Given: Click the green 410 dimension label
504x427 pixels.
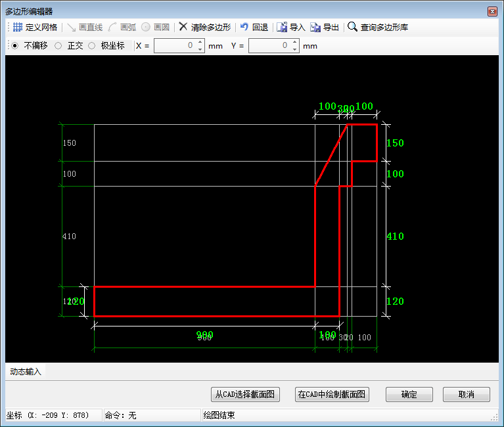Looking at the screenshot, I should (x=395, y=236).
